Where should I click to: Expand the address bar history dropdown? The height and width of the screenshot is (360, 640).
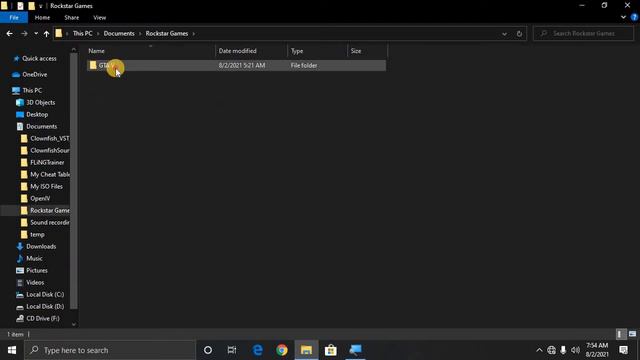pos(504,34)
